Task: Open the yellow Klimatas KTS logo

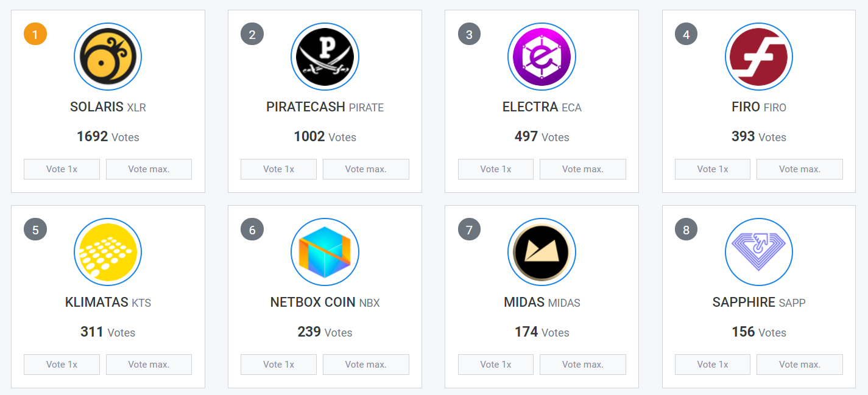Action: pyautogui.click(x=108, y=252)
